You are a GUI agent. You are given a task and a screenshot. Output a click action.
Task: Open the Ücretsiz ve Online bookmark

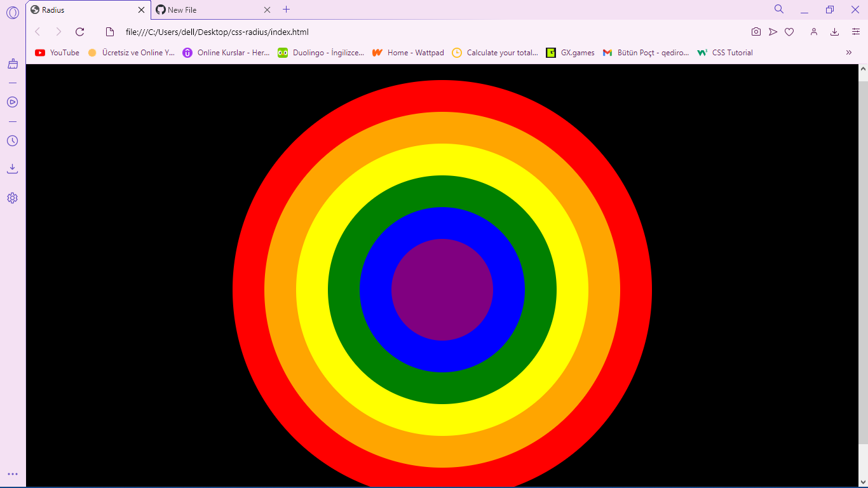[x=131, y=53]
